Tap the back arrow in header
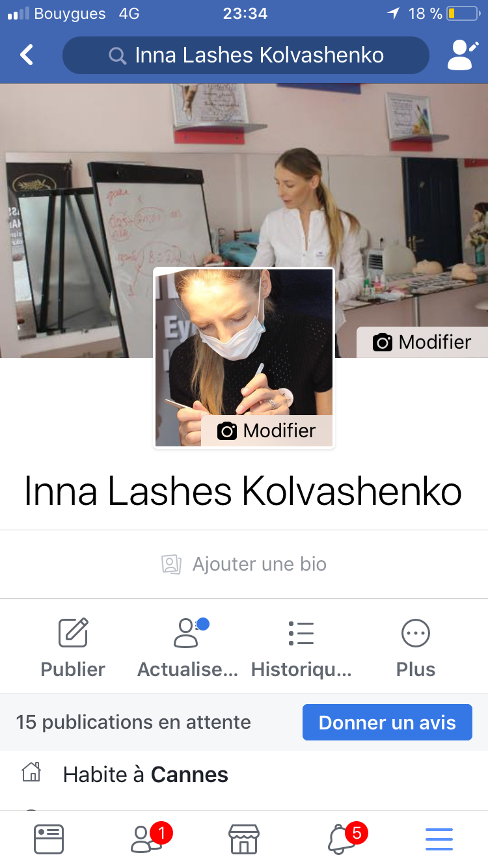The image size is (488, 868). (x=27, y=55)
